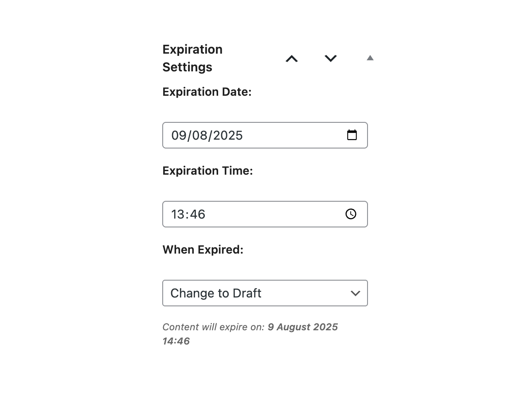This screenshot has width=532, height=399.
Task: Collapse the Expiration Settings panel
Action: (x=370, y=58)
